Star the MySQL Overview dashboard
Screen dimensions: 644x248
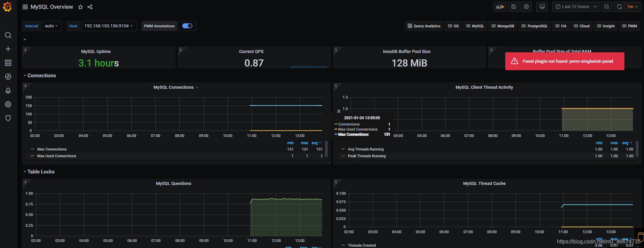pos(80,7)
